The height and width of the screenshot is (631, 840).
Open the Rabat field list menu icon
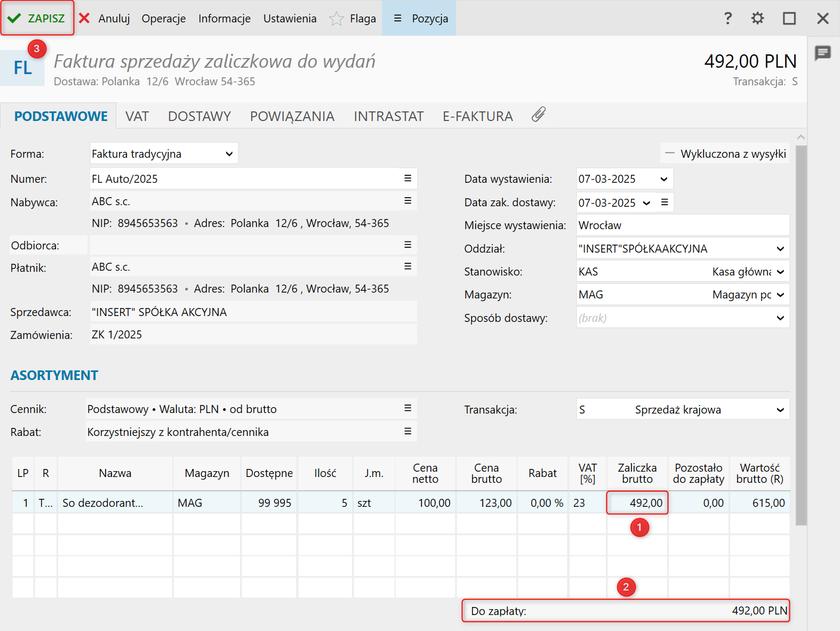tap(407, 431)
